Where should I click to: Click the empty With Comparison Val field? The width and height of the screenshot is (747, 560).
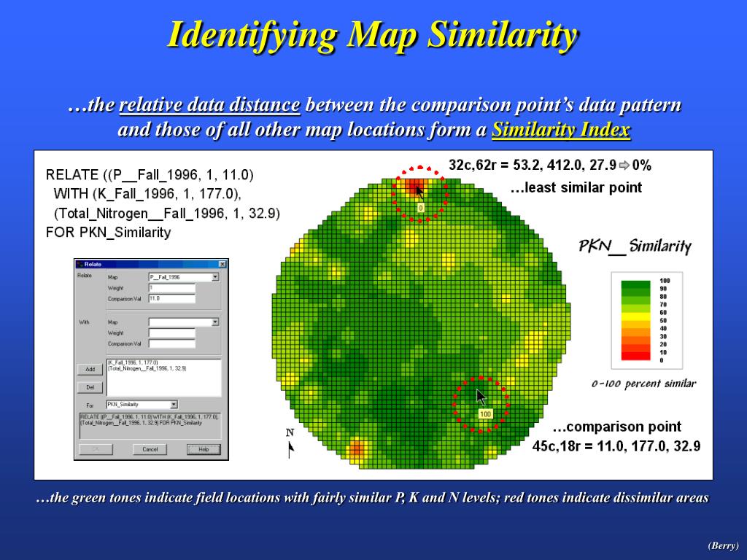tap(171, 343)
